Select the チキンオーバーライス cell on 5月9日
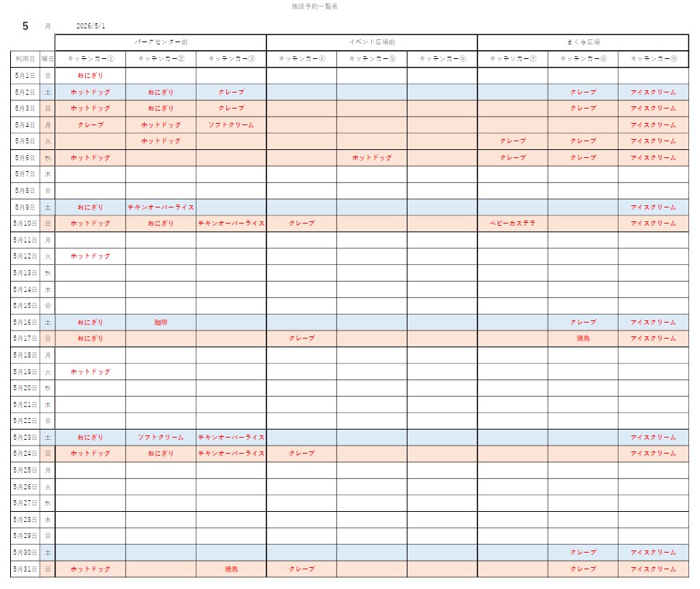700x589 pixels. tap(161, 207)
